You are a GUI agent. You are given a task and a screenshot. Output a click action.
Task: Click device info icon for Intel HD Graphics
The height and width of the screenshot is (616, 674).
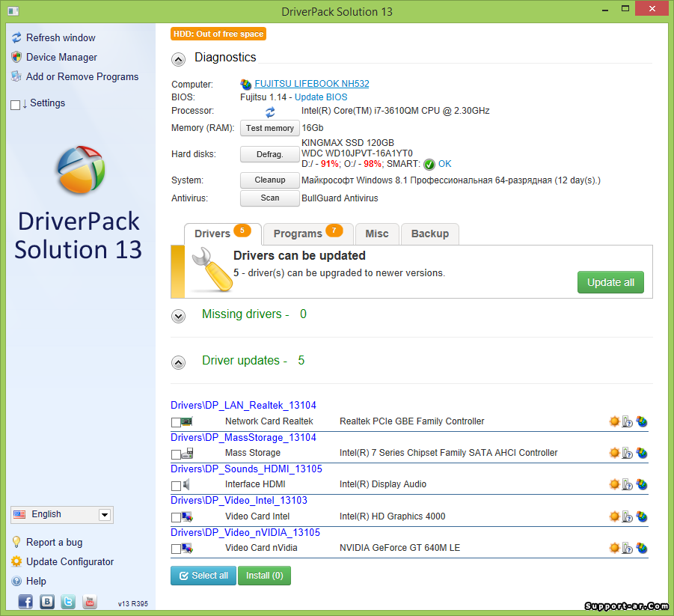pos(628,516)
